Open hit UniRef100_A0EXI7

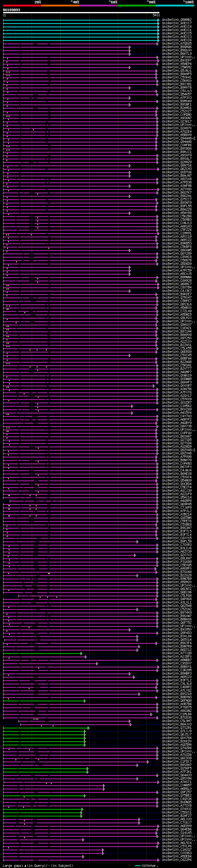click(177, 23)
